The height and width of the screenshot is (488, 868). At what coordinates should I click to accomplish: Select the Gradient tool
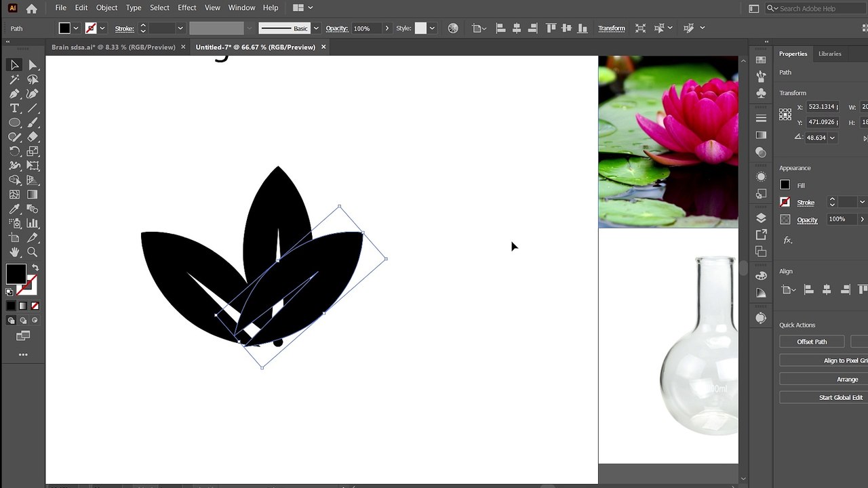click(33, 195)
